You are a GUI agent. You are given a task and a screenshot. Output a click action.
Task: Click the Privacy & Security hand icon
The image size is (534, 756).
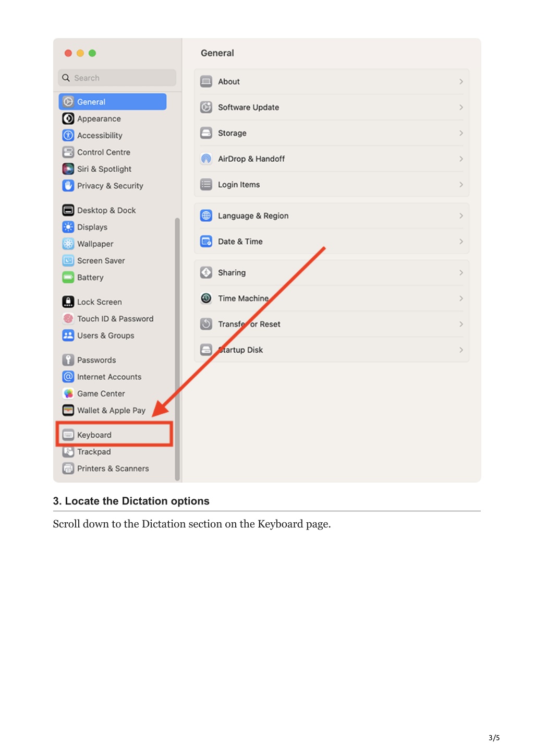click(x=68, y=185)
